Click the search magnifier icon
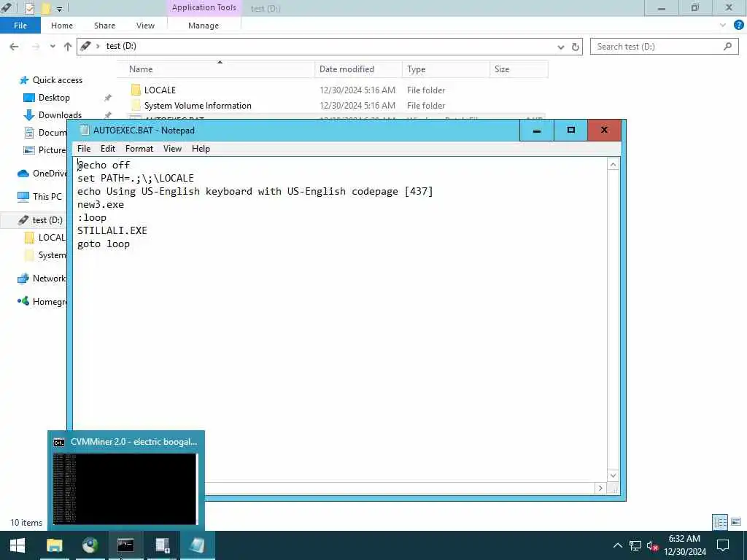The width and height of the screenshot is (747, 560). click(727, 46)
